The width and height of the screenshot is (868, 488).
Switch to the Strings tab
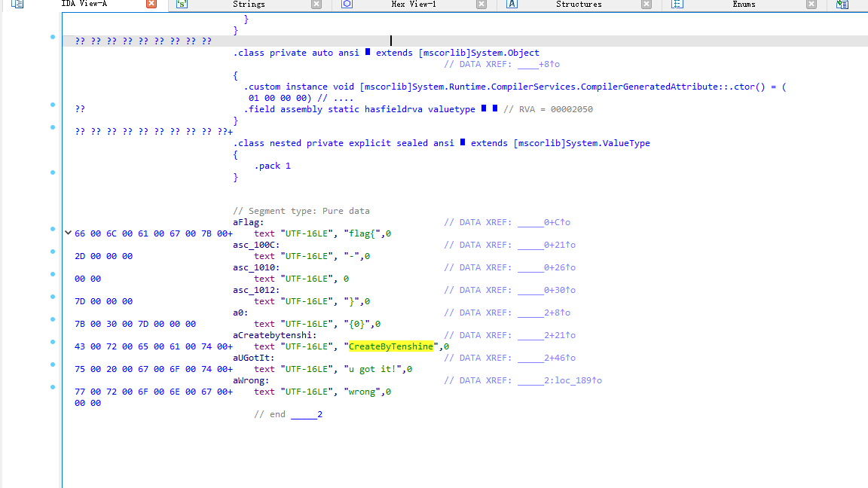click(x=249, y=5)
